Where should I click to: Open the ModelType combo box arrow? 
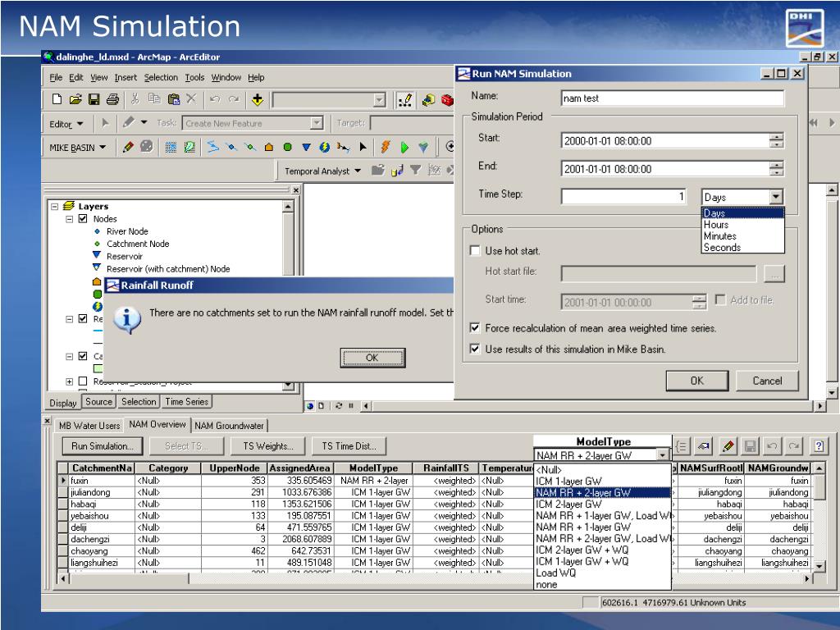click(663, 454)
